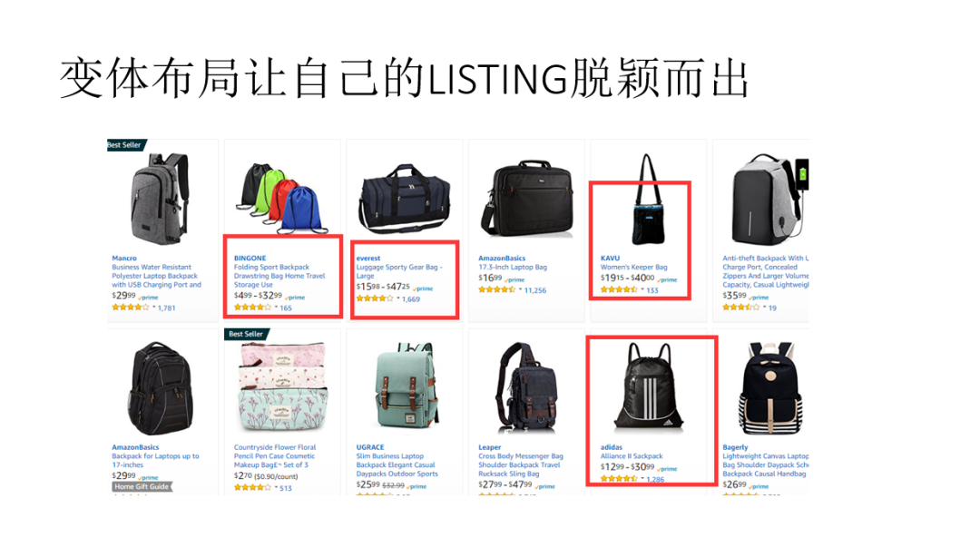Click the Best Seller badge on Mancro
Screen dimensions: 980x557
pos(127,145)
